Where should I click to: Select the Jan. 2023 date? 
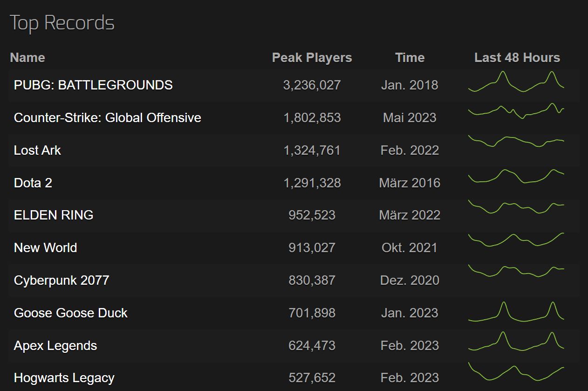click(410, 313)
